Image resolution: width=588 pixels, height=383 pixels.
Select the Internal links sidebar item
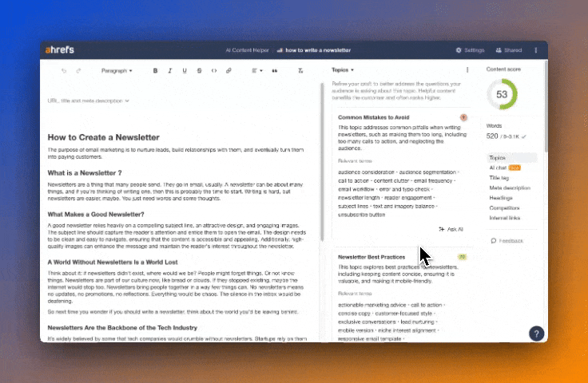[x=505, y=218]
